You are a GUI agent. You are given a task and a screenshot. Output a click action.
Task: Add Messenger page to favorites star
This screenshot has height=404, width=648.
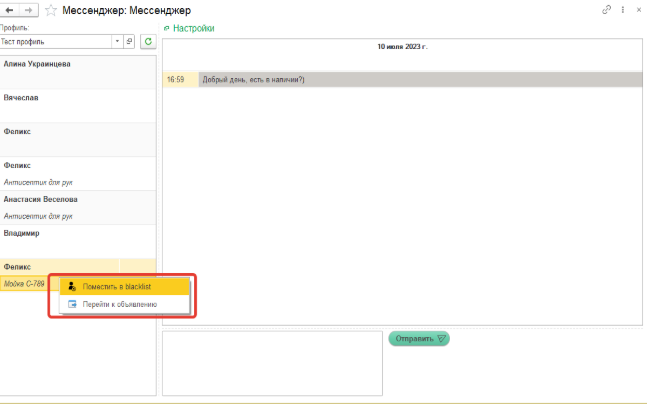pyautogui.click(x=51, y=10)
